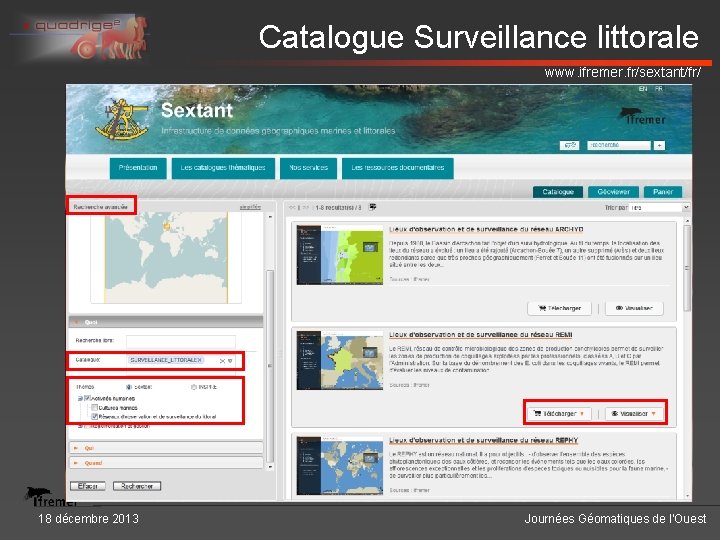Open Les ressources documentaires menu
Screen dimensions: 720x540
click(x=398, y=168)
